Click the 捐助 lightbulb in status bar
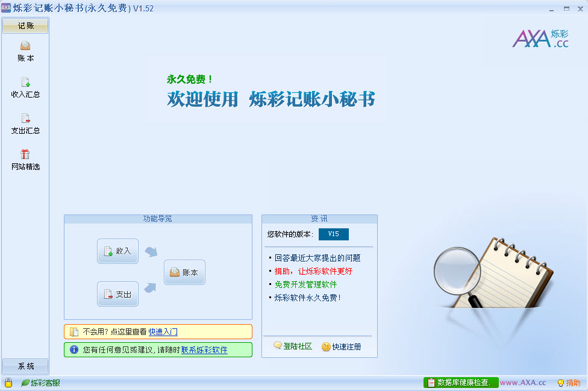The image size is (588, 391). pyautogui.click(x=569, y=383)
